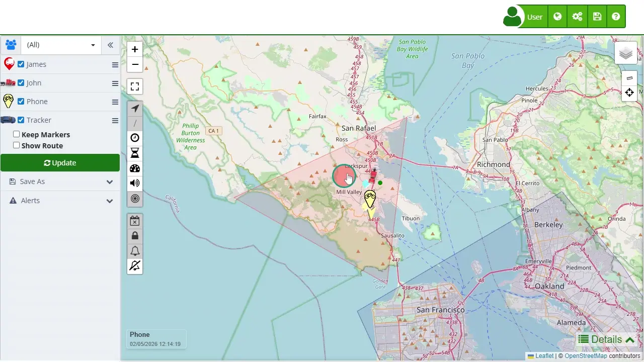Select the ruler measure tool
This screenshot has width=644, height=362.
tap(629, 78)
